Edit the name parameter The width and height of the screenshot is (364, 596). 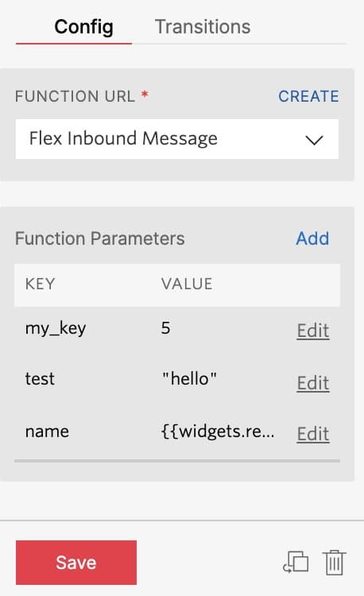[x=313, y=433]
